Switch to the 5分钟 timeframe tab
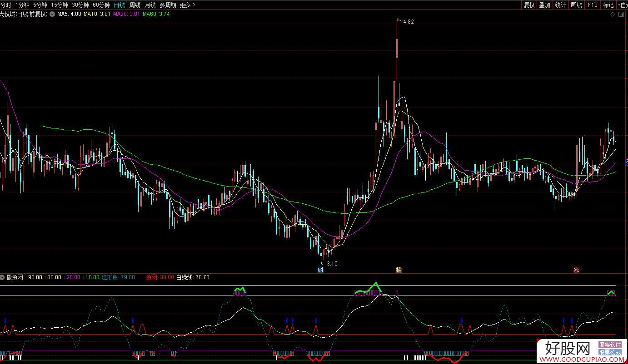This screenshot has height=364, width=628. (x=40, y=5)
